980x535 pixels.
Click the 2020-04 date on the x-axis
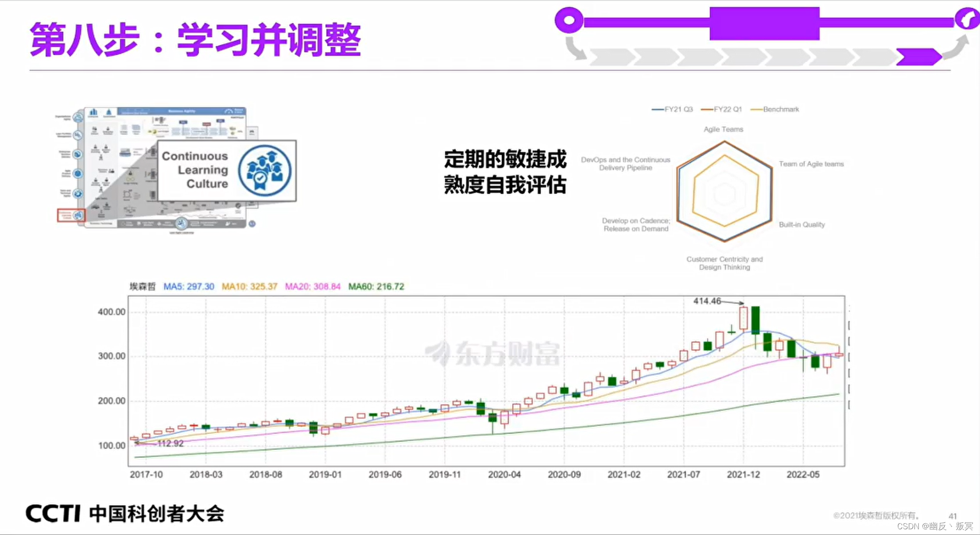click(504, 474)
